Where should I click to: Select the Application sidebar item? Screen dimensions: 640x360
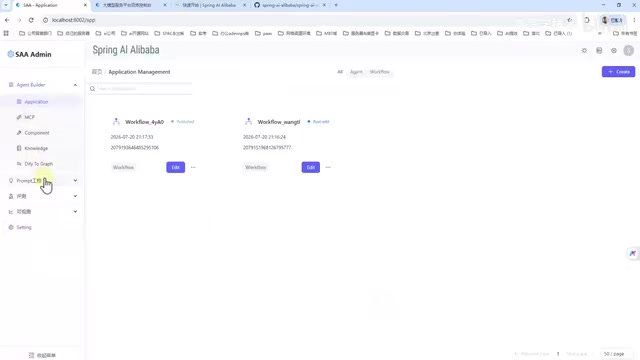click(x=36, y=102)
